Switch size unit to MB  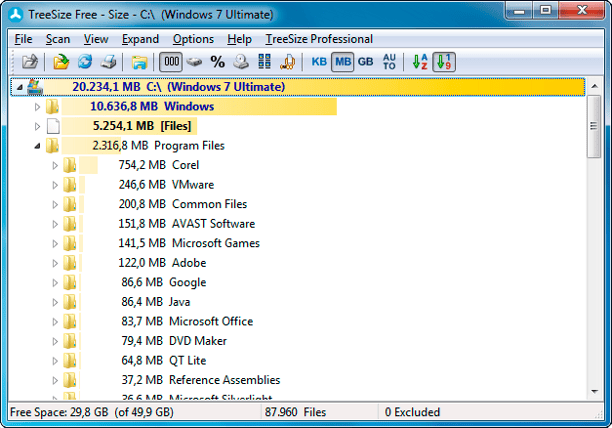pyautogui.click(x=343, y=62)
